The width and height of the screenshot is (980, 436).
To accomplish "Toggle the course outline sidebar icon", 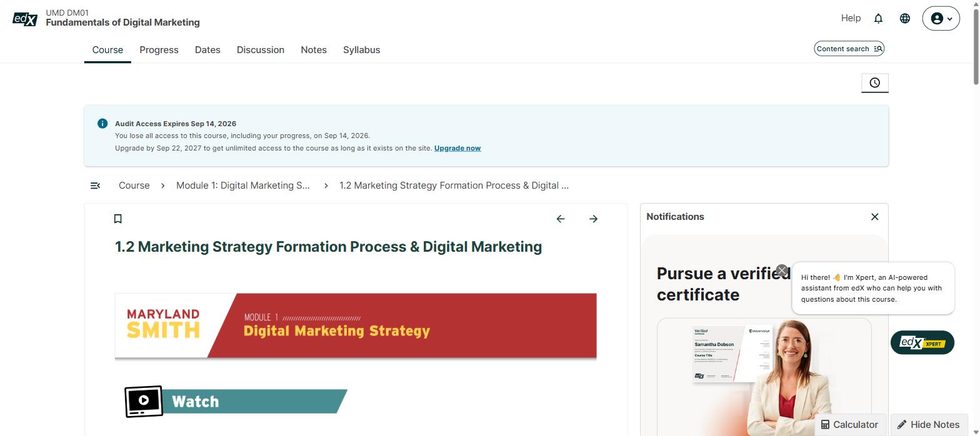I will [95, 186].
